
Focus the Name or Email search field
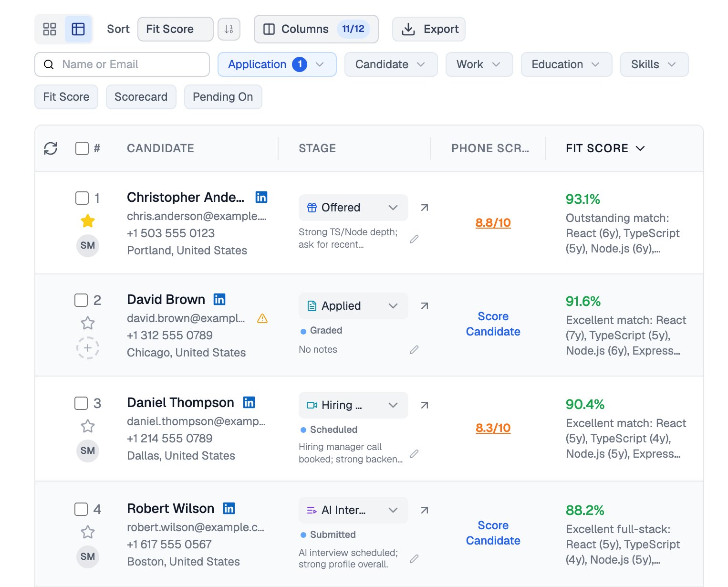tap(122, 64)
